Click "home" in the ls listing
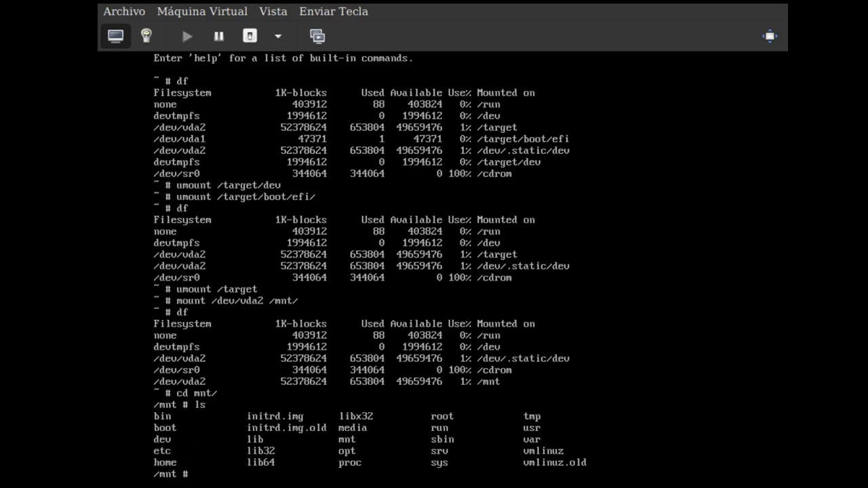The width and height of the screenshot is (868, 488). pos(165,462)
